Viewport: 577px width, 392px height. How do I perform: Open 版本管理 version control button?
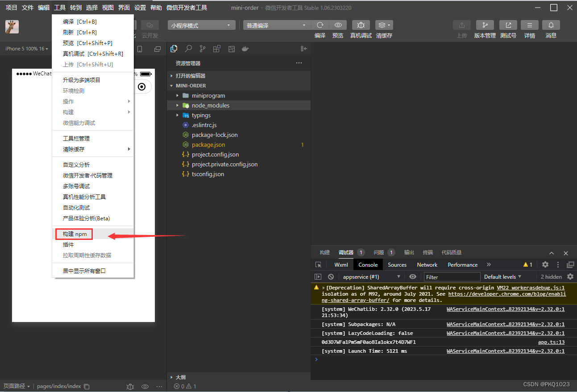click(485, 25)
